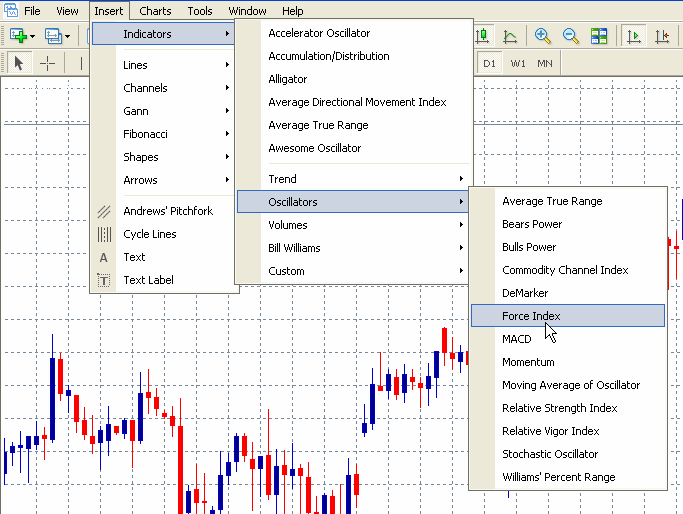Screen dimensions: 683x514
Task: Select Alligator indicator
Action: 353,79
